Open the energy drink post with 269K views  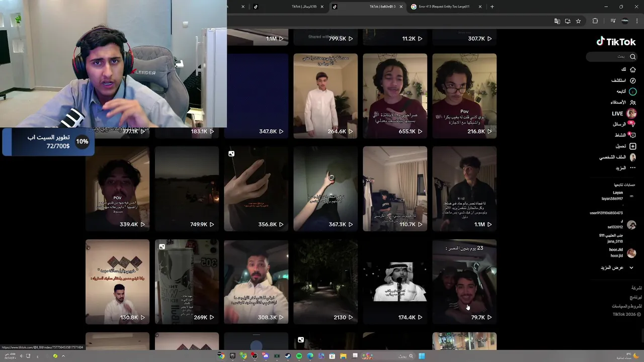point(187,282)
